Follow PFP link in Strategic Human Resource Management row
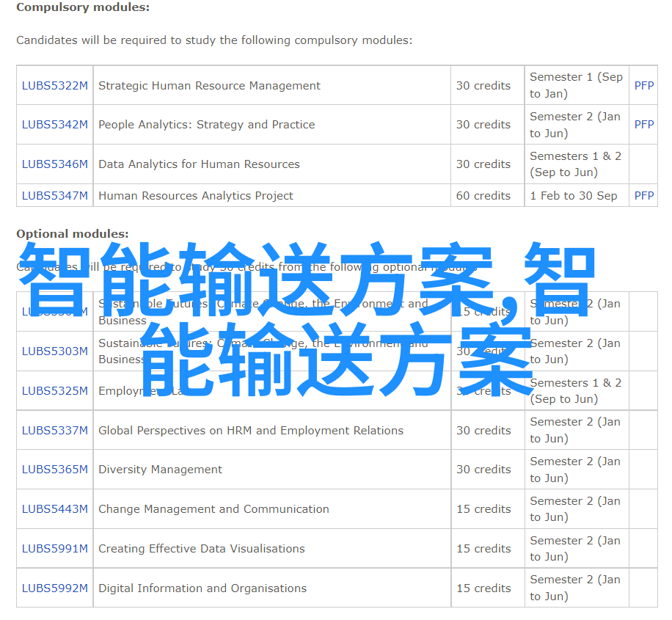 tap(644, 85)
